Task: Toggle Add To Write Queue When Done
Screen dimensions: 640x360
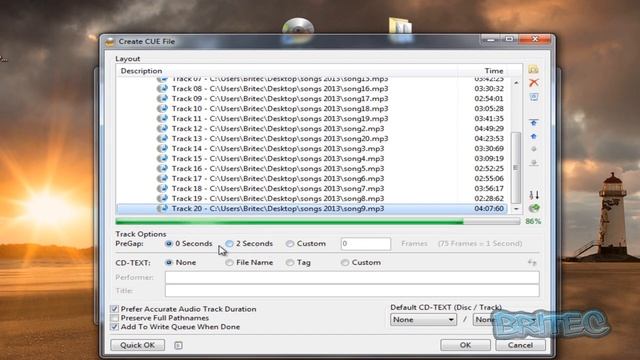Action: pyautogui.click(x=115, y=327)
